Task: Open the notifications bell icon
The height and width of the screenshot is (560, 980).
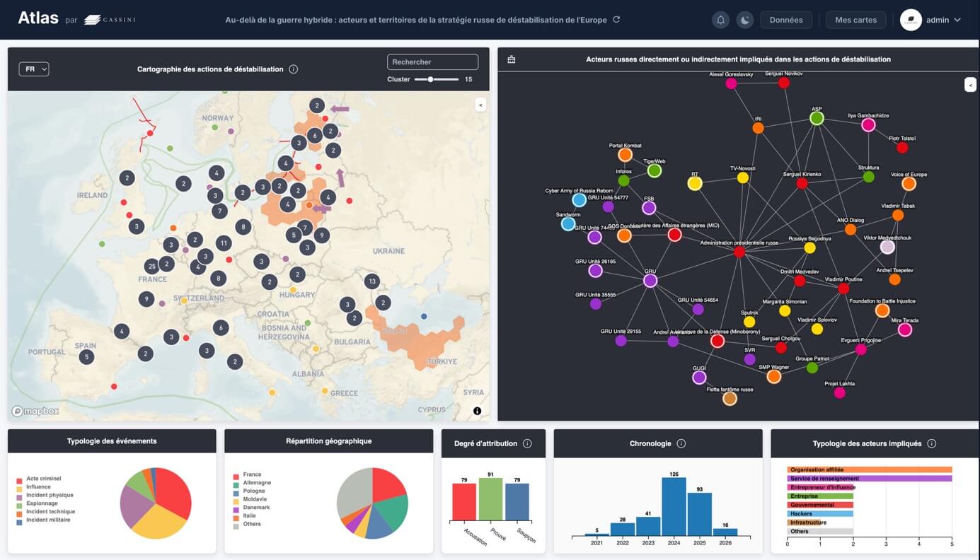Action: [x=720, y=20]
